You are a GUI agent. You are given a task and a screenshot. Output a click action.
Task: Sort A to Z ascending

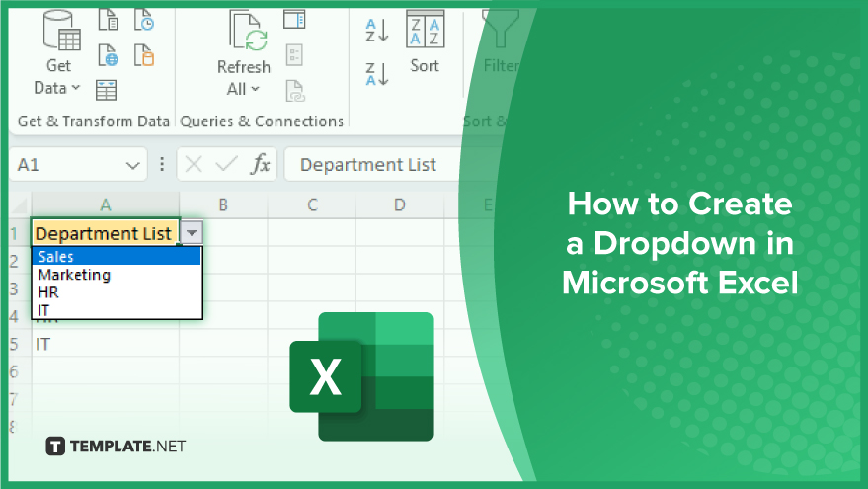(377, 30)
